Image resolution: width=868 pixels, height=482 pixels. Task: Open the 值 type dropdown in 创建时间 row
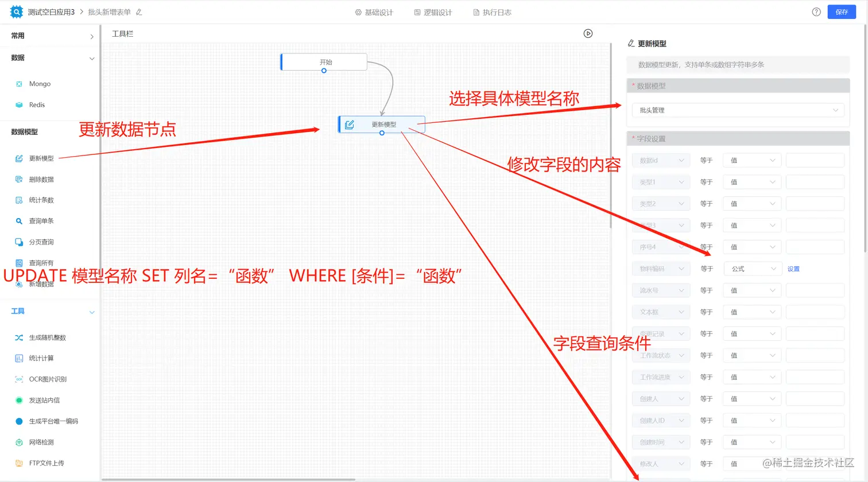click(752, 442)
